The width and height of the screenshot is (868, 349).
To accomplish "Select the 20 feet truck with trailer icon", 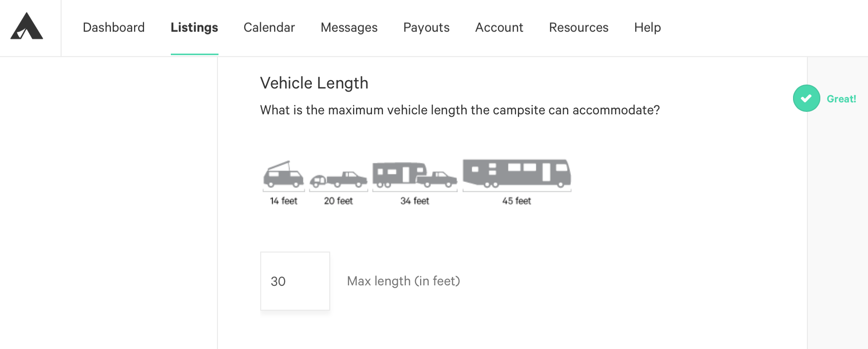I will click(x=339, y=179).
